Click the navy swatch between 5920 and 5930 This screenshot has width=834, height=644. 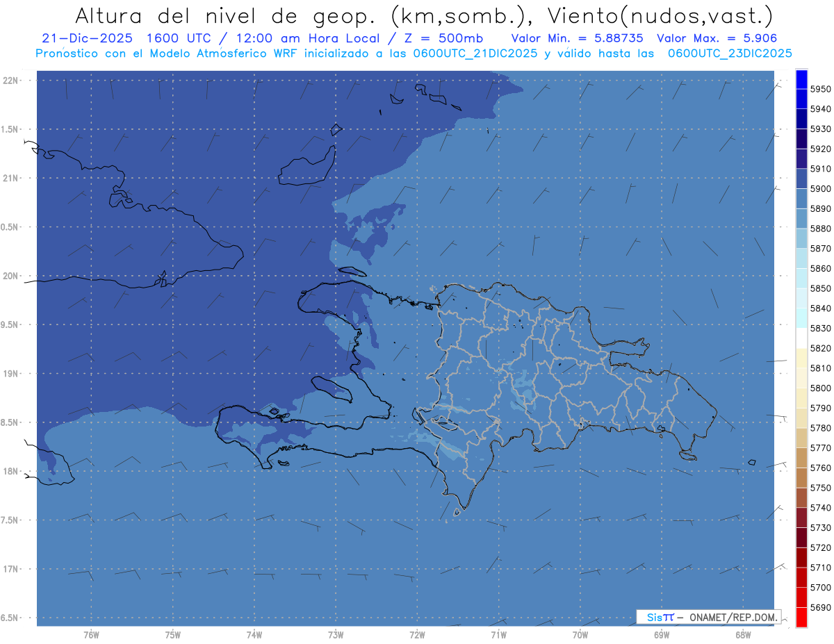801,139
